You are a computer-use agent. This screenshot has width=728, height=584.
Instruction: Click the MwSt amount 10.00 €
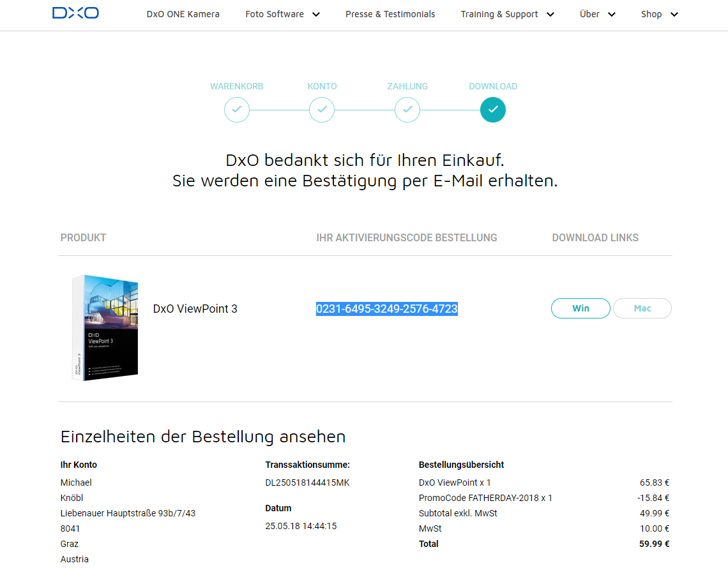tap(655, 529)
